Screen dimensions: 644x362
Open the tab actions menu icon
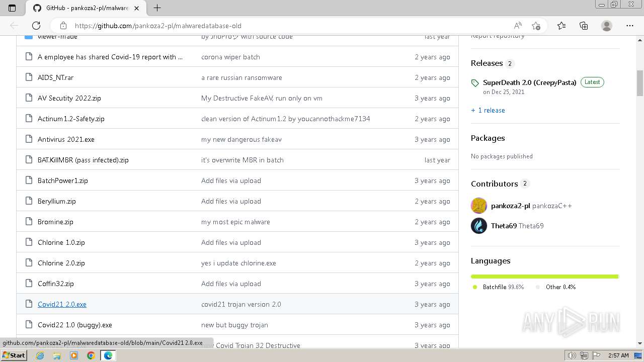click(12, 8)
